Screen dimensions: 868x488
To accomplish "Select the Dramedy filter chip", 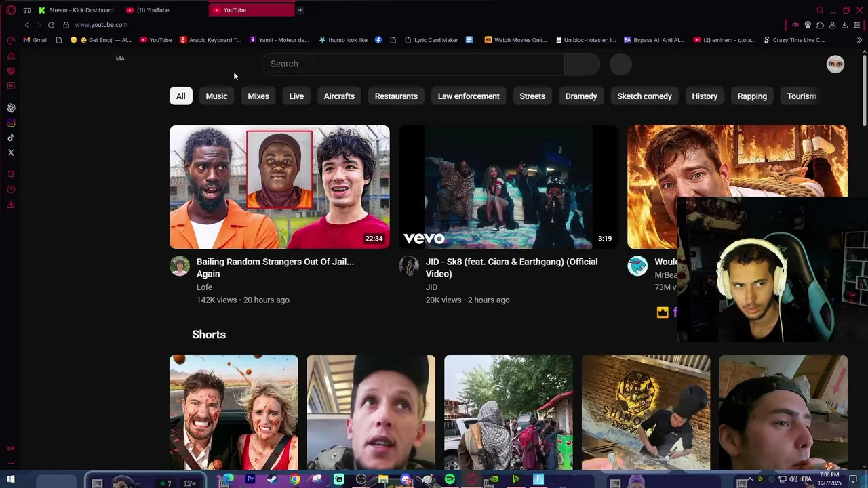I will pos(581,96).
